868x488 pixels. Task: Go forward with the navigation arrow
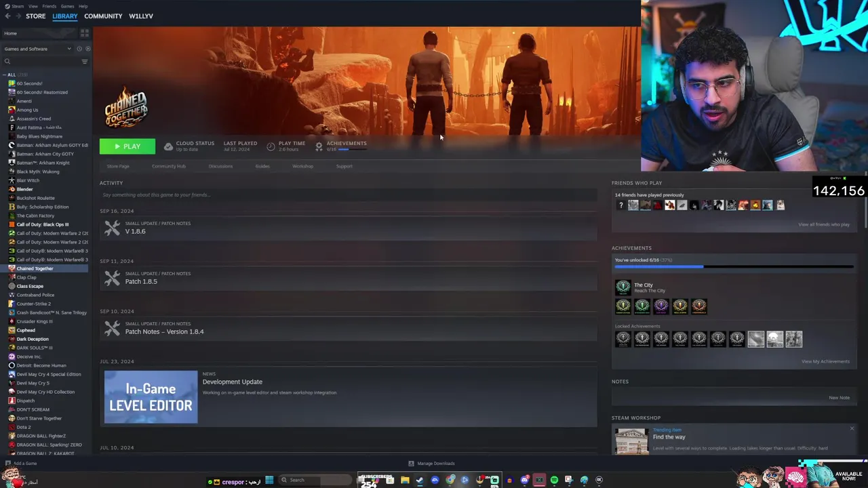pos(18,16)
